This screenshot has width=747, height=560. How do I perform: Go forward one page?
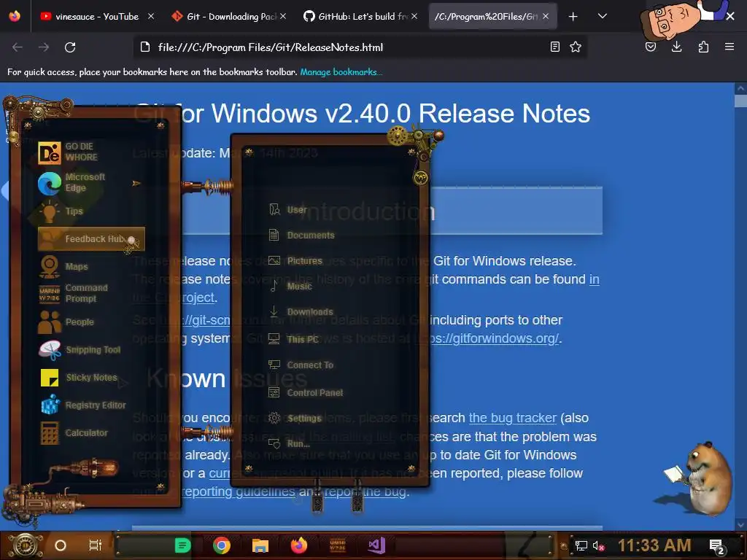coord(44,47)
